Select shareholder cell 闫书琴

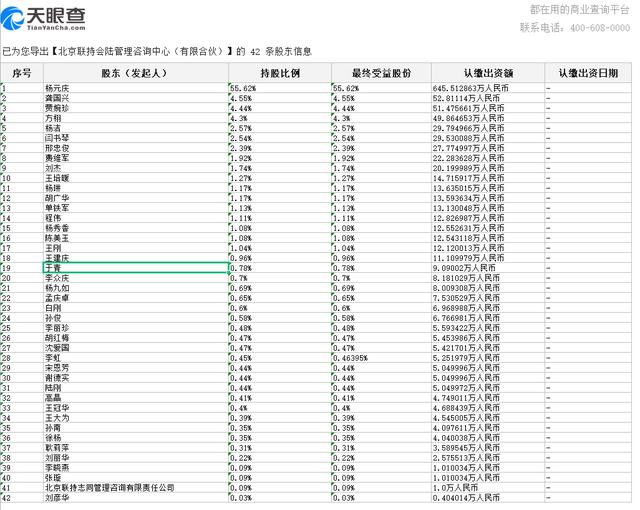[136, 138]
